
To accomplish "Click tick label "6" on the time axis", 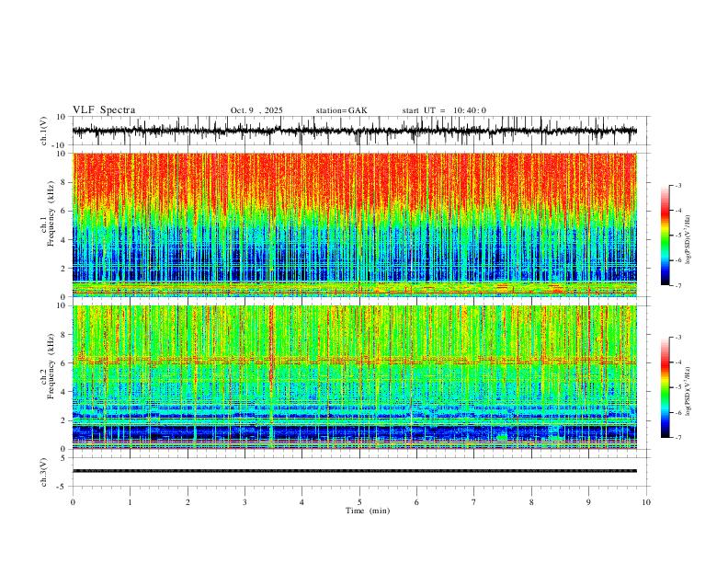I will coord(416,502).
